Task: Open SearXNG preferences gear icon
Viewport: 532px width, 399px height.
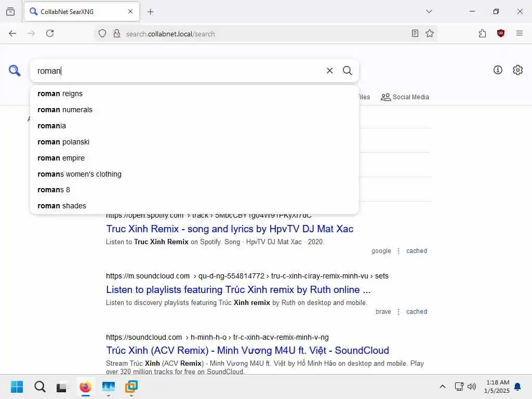Action: (x=517, y=70)
